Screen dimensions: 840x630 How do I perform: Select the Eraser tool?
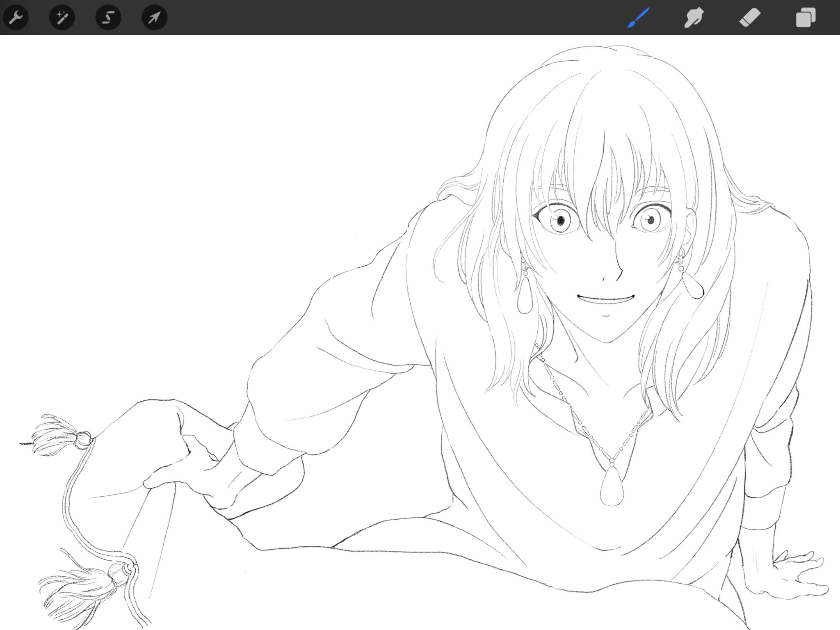coord(750,18)
